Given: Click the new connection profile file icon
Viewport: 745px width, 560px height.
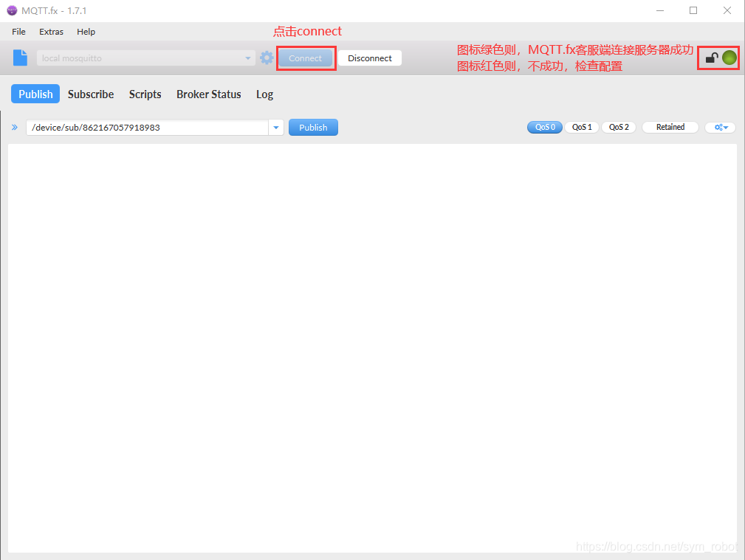Looking at the screenshot, I should click(x=20, y=58).
